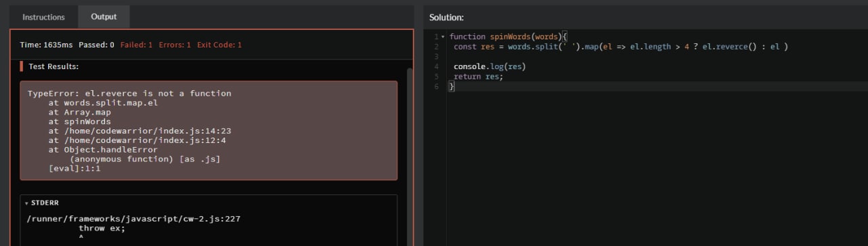Place cursor on 'return res;' line
The image size is (868, 246).
click(x=479, y=77)
